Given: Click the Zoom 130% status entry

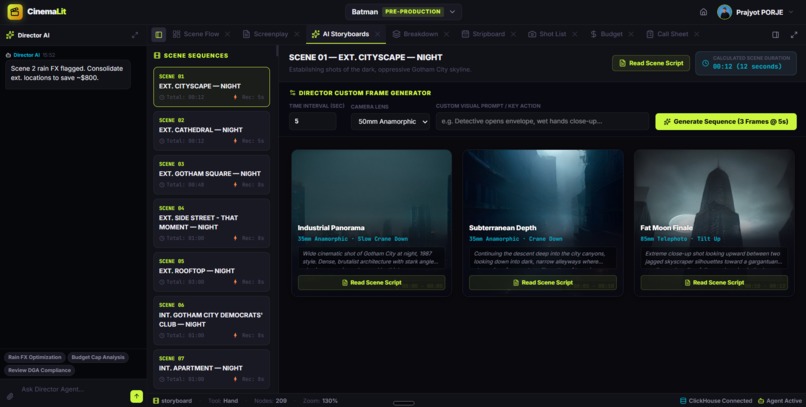Looking at the screenshot, I should pos(320,401).
